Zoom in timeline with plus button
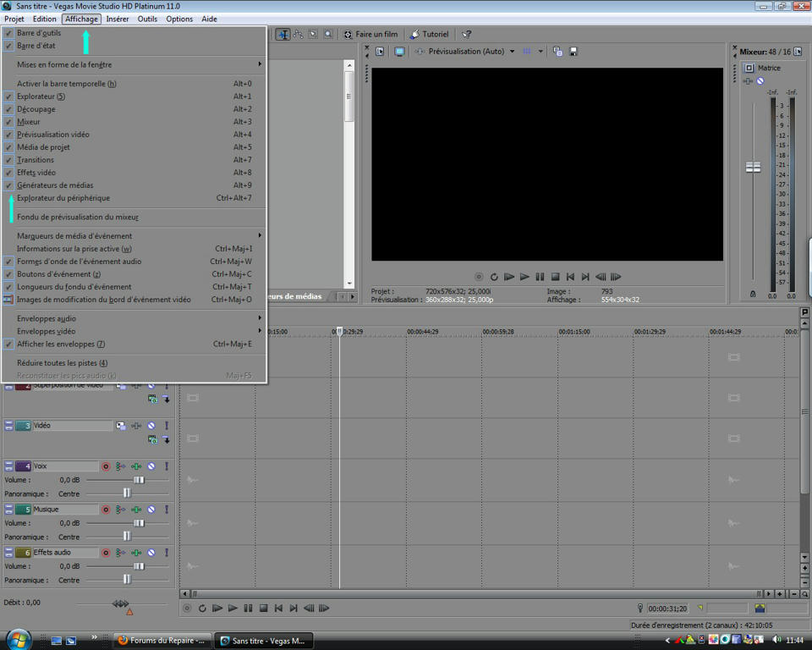This screenshot has width=812, height=650. click(x=779, y=594)
